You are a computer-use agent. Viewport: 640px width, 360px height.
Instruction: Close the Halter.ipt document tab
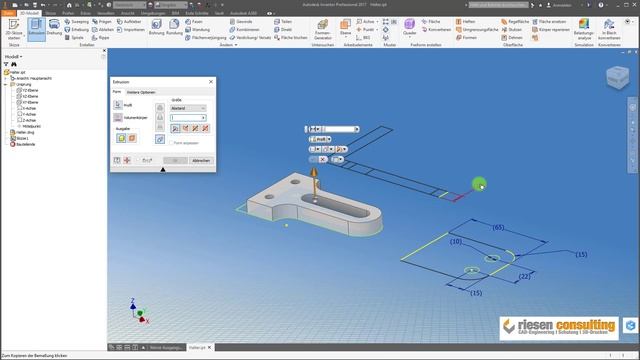(210, 347)
